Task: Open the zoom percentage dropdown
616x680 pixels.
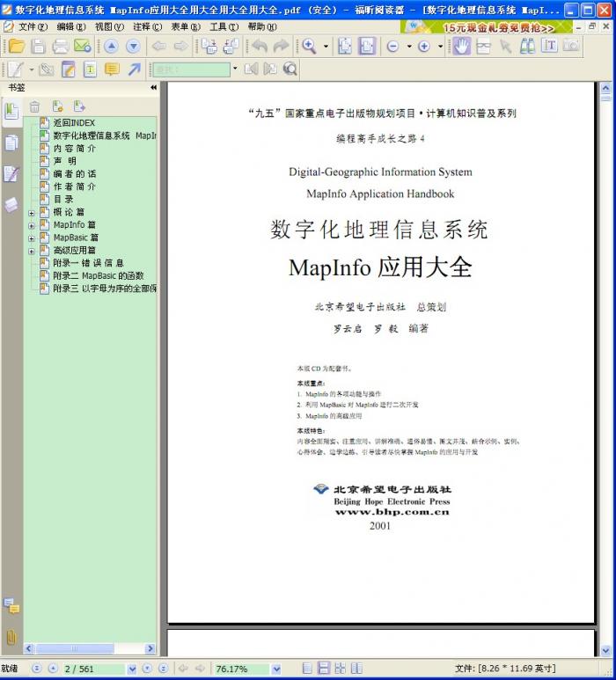Action: pos(276,669)
